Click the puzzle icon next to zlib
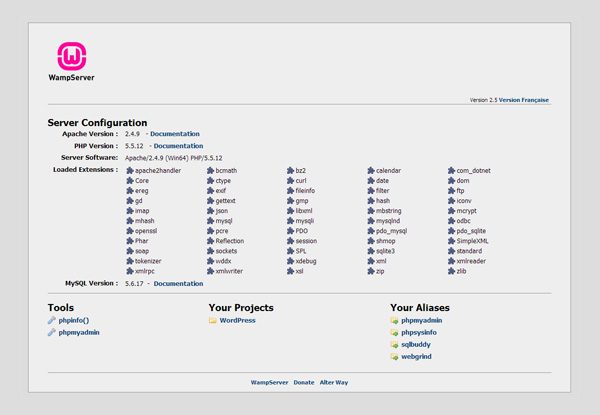This screenshot has height=415, width=600. click(451, 271)
